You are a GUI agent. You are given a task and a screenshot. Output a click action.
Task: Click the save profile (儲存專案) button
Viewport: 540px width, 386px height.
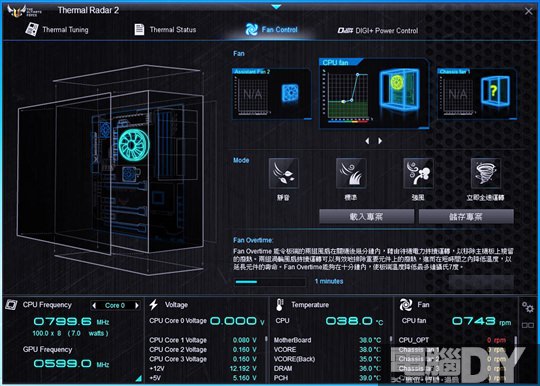click(466, 217)
